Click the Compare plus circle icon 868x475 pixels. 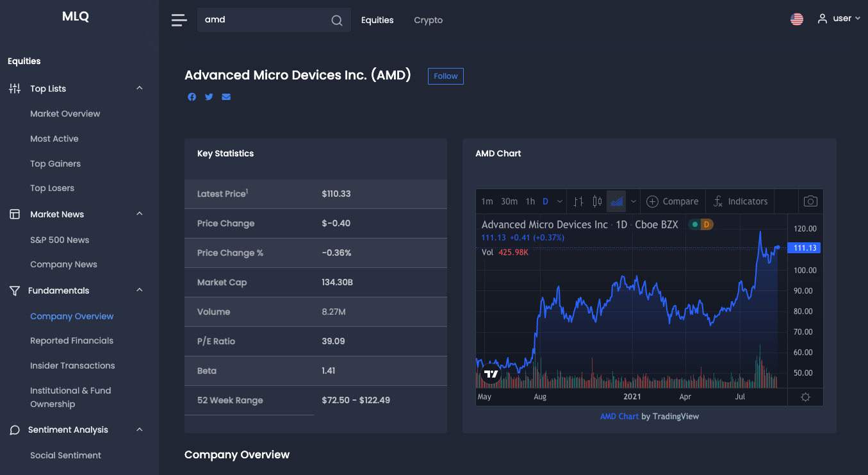(652, 201)
